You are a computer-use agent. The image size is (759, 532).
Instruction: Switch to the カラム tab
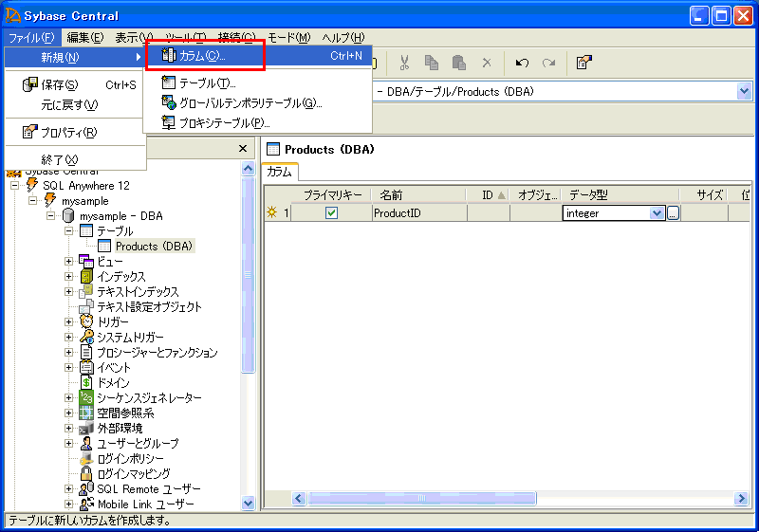pos(280,172)
